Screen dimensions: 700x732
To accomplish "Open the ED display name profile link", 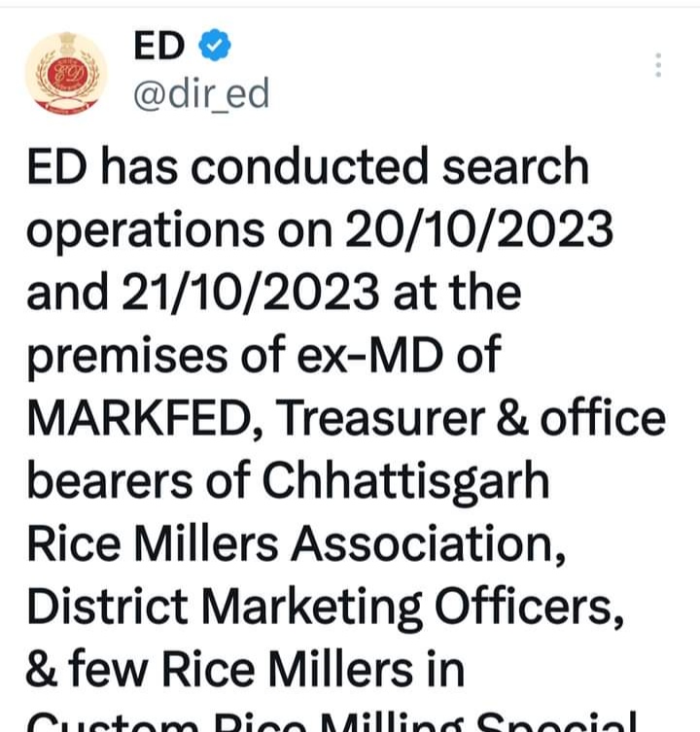I will [158, 46].
